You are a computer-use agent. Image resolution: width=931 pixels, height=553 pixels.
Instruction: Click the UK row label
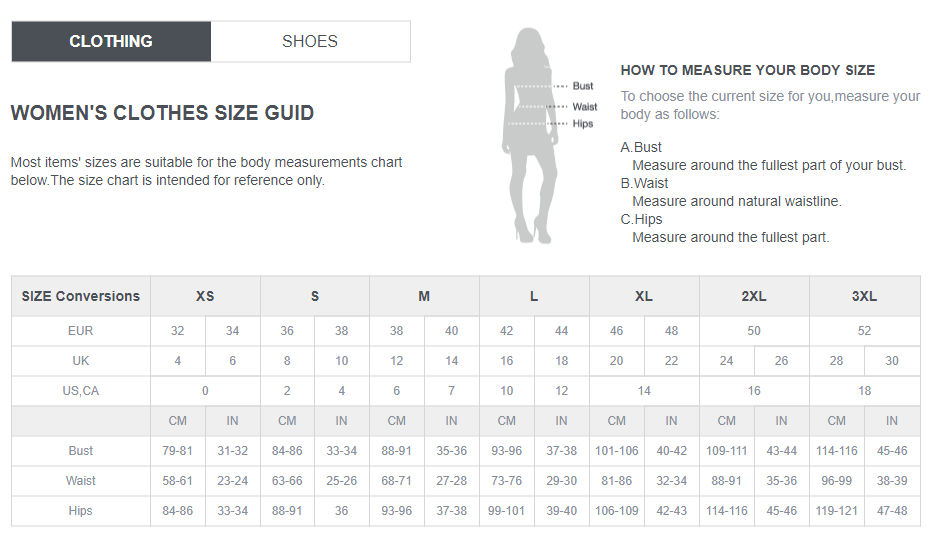click(81, 361)
